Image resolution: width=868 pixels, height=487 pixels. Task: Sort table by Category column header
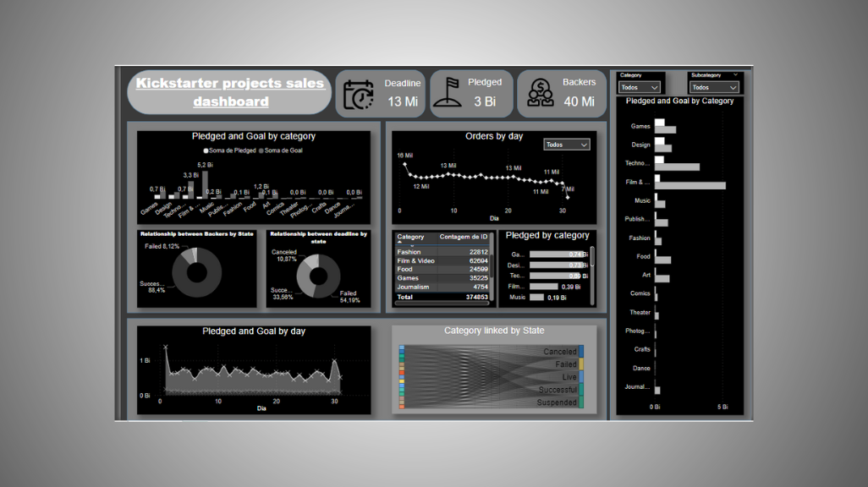[411, 238]
